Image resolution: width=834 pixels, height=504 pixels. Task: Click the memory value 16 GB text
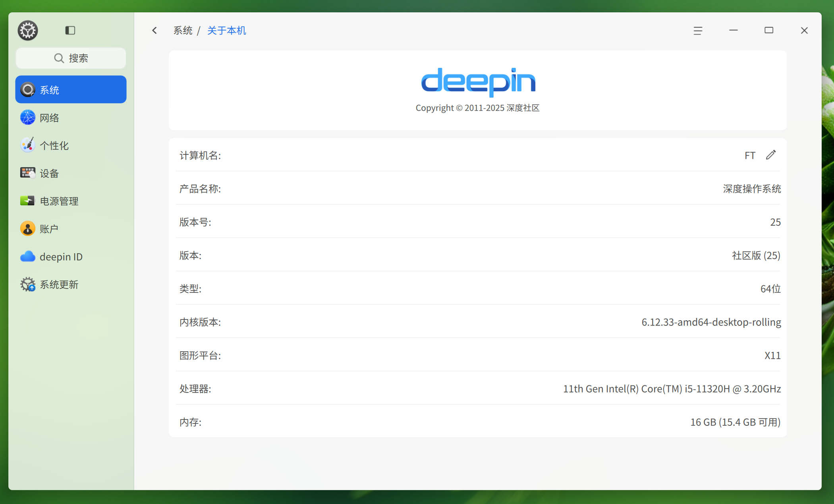coord(736,422)
